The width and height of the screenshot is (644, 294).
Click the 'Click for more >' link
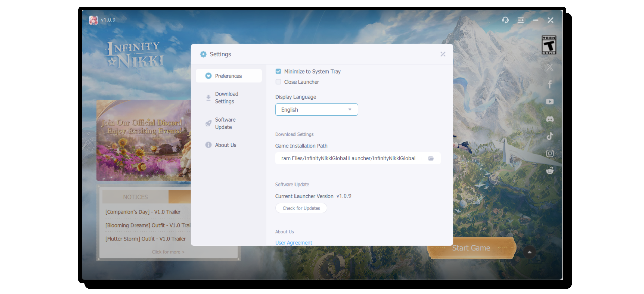pyautogui.click(x=168, y=252)
